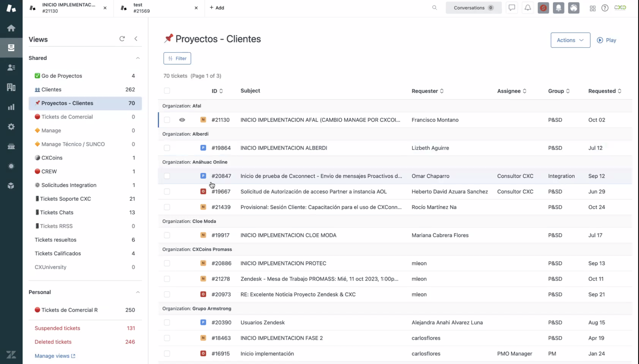Toggle the select-all tickets checkbox
This screenshot has height=364, width=639.
(x=167, y=91)
